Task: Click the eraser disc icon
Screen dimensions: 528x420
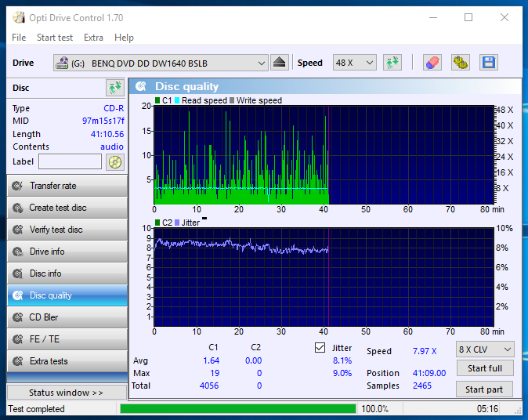Action: (432, 63)
